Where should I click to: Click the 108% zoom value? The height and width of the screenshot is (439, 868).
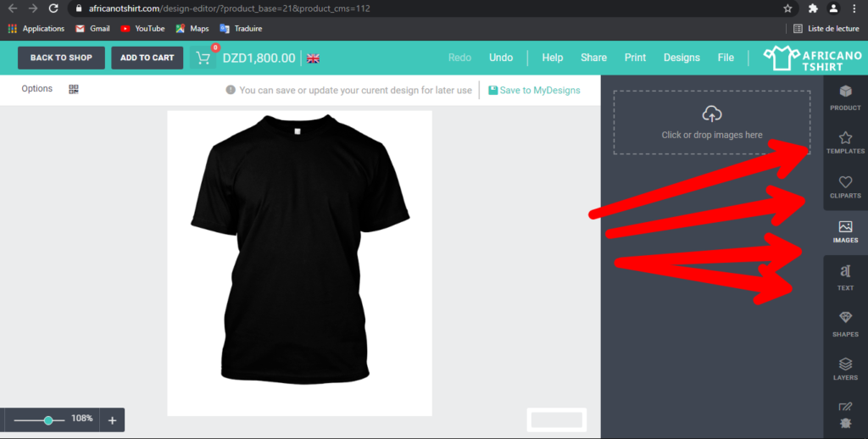[x=82, y=419]
